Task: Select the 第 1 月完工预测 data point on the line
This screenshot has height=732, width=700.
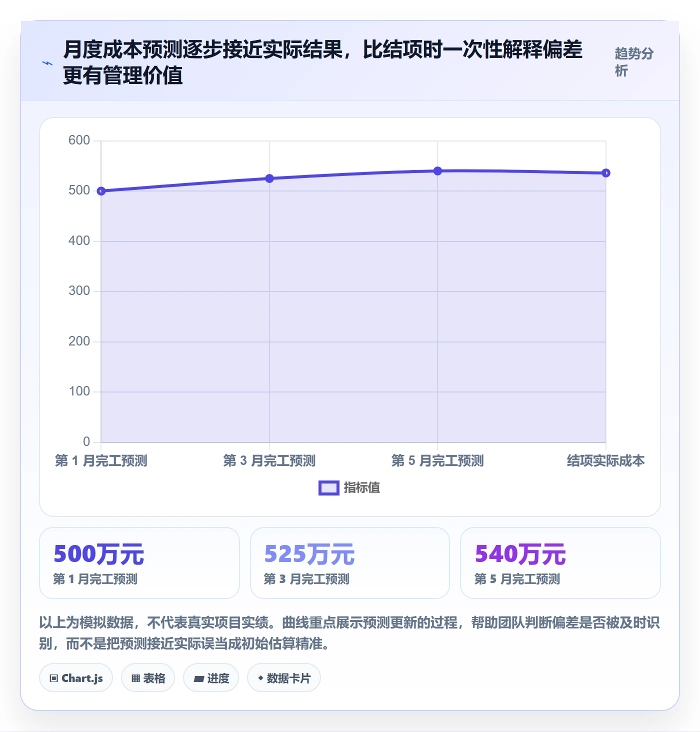Action: (x=101, y=191)
